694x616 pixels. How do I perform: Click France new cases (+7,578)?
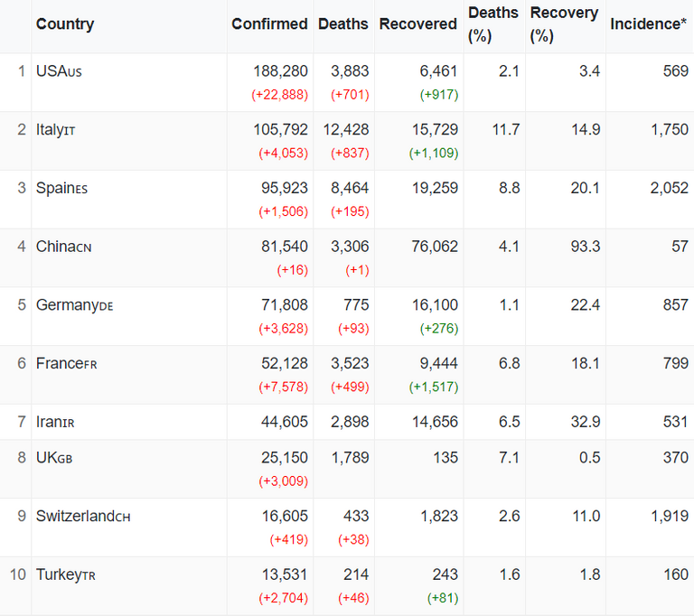click(283, 387)
